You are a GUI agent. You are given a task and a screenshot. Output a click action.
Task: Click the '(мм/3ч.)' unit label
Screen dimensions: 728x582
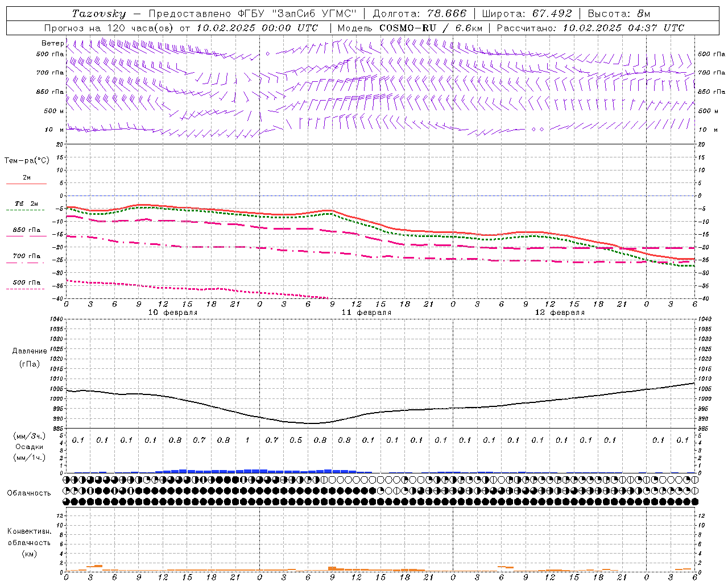pyautogui.click(x=30, y=436)
